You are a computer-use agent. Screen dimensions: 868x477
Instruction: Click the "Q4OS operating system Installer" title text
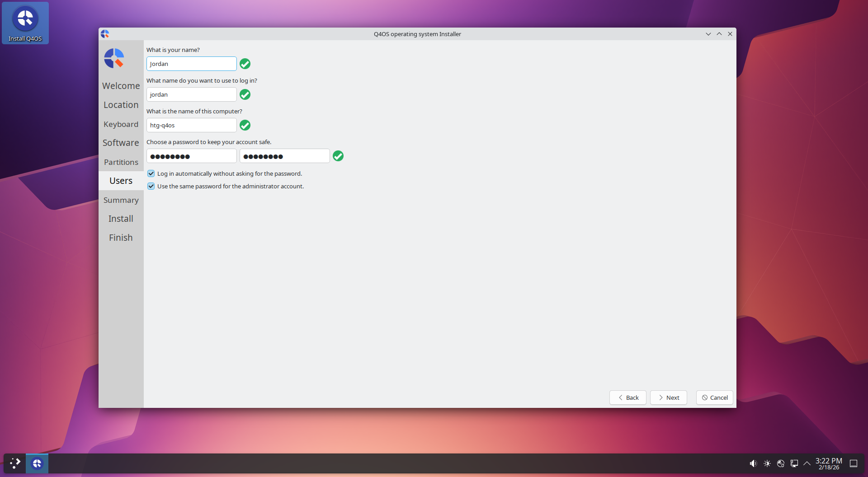(x=417, y=34)
